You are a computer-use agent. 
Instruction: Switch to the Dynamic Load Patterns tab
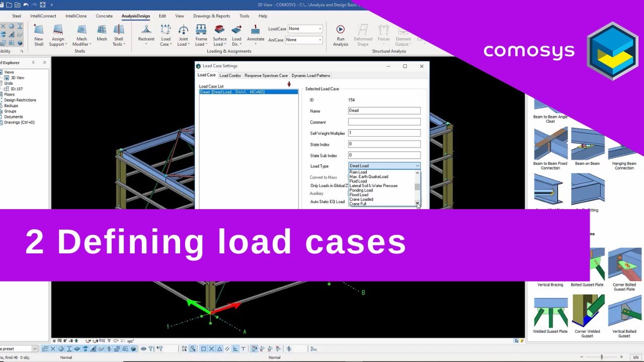pos(311,75)
